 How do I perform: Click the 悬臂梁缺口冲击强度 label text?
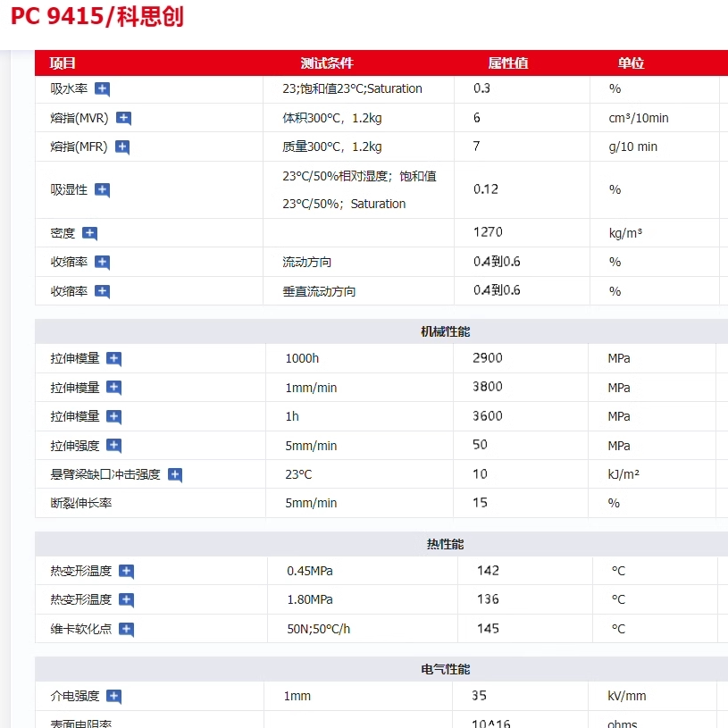105,474
